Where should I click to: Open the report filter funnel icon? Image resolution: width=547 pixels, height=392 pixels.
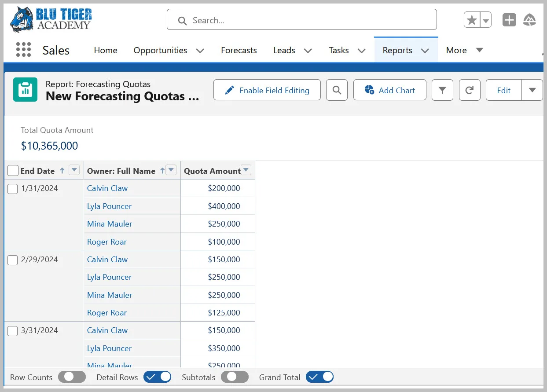pos(442,90)
